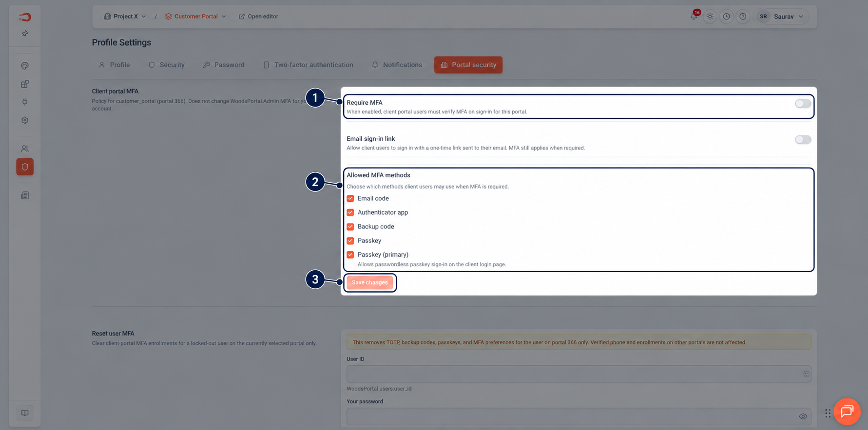Open the clock history icon in header
Image resolution: width=868 pixels, height=430 pixels.
(726, 17)
